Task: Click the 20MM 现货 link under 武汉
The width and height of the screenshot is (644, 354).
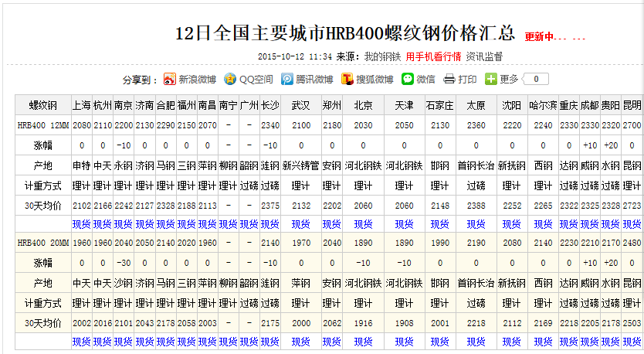Action: (300, 342)
